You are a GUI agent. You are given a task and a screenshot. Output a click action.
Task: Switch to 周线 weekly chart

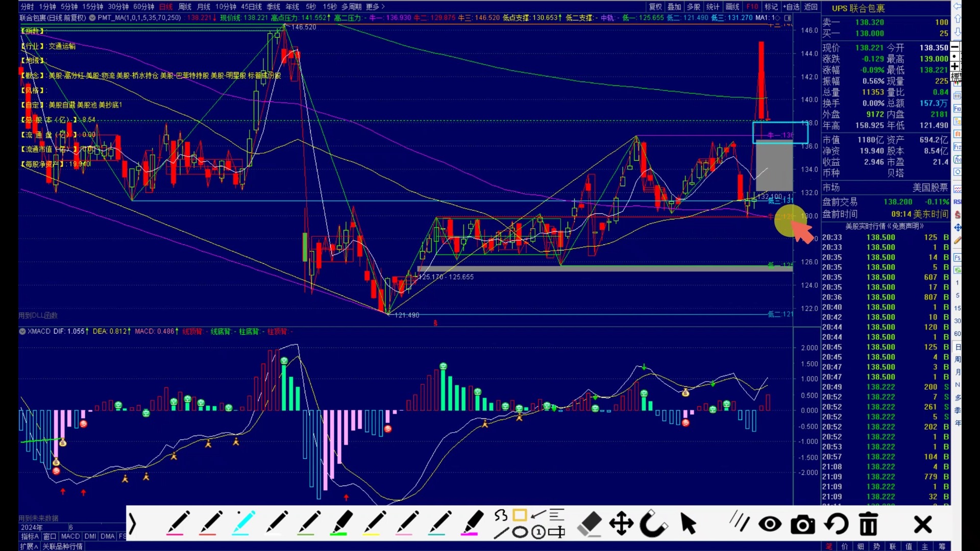(x=185, y=7)
